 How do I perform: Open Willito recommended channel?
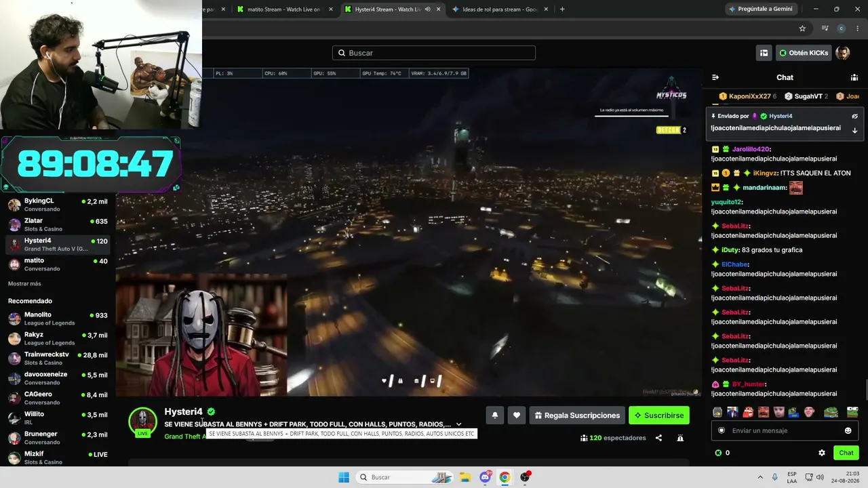[58, 418]
